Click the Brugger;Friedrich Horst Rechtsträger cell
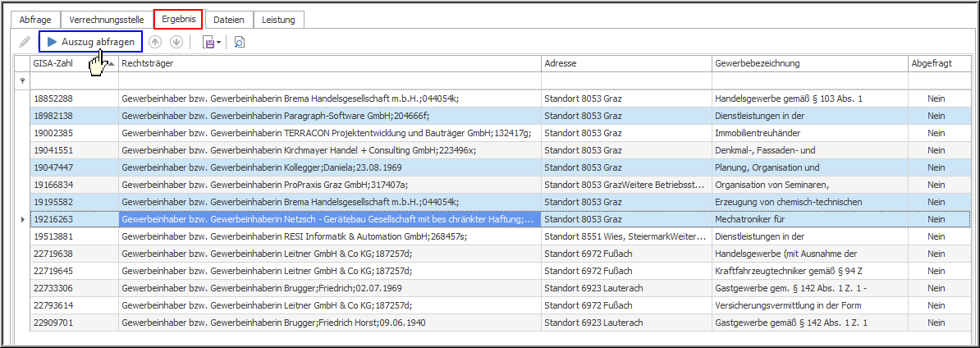 pos(329,323)
